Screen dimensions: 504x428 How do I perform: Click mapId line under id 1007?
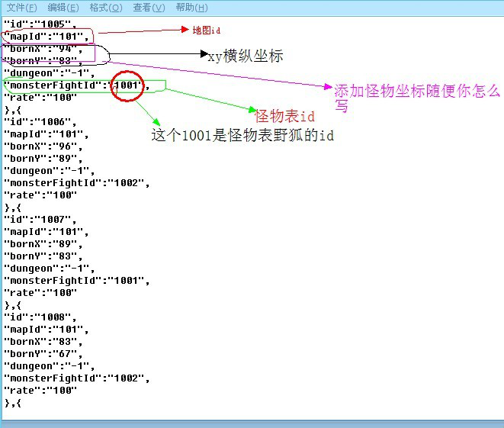47,232
